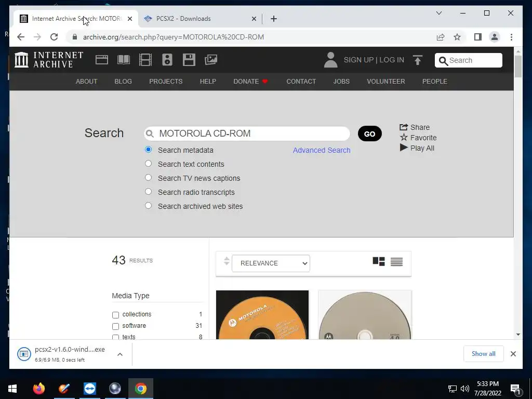Close the PCSX2 - Downloads tab
Image resolution: width=532 pixels, height=399 pixels.
pyautogui.click(x=254, y=19)
